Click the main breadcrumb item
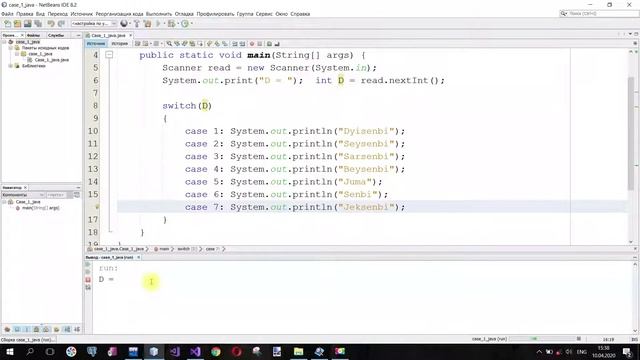Screen dimensions: 640x360 coord(164,249)
